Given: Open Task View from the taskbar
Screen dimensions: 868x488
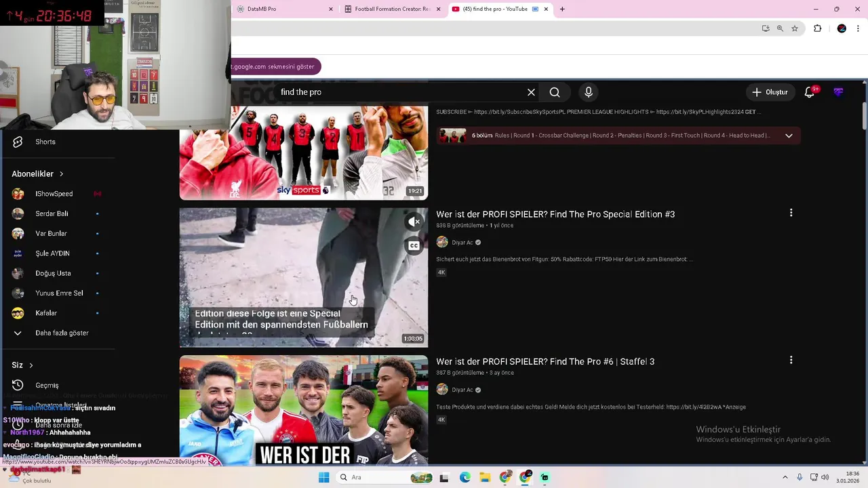Looking at the screenshot, I should pyautogui.click(x=444, y=478).
